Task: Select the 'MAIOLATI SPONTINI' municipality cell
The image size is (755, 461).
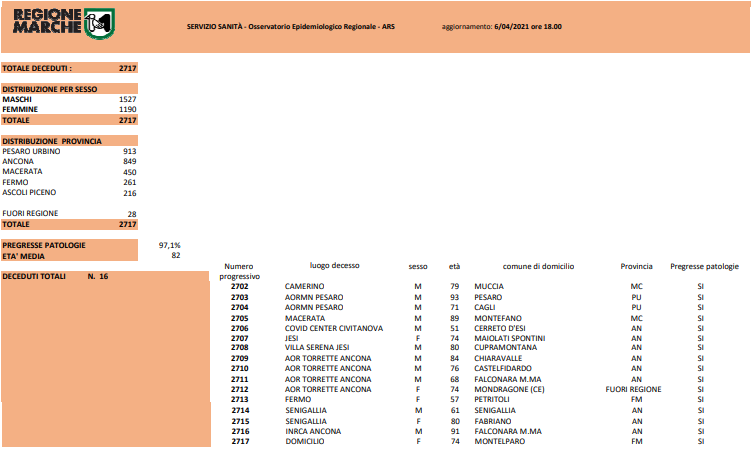Action: [509, 339]
